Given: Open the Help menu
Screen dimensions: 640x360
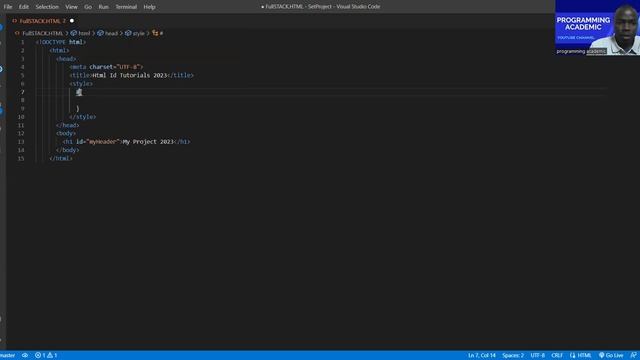Looking at the screenshot, I should pyautogui.click(x=149, y=7).
